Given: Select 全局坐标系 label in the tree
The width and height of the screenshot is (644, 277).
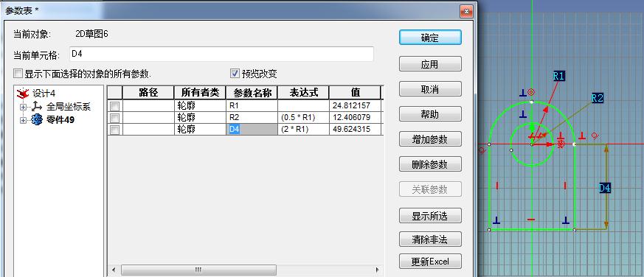Looking at the screenshot, I should [x=68, y=107].
